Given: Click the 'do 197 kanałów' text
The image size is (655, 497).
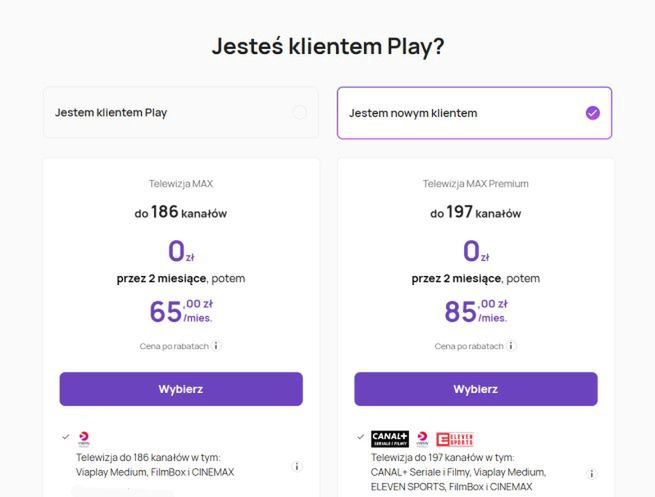Looking at the screenshot, I should (x=475, y=212).
